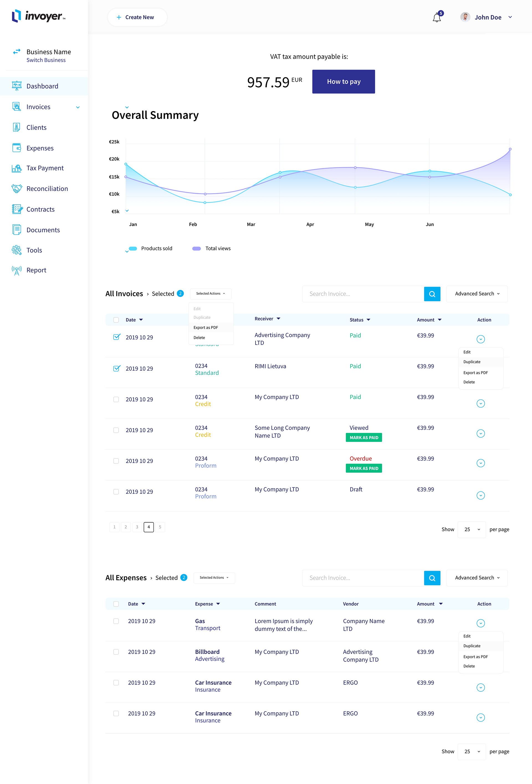Open the invoices Advanced Search dropdown
The image size is (532, 784).
pos(477,294)
